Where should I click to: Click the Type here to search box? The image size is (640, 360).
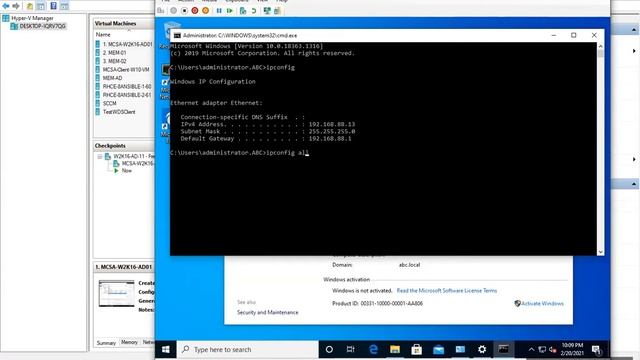248,349
